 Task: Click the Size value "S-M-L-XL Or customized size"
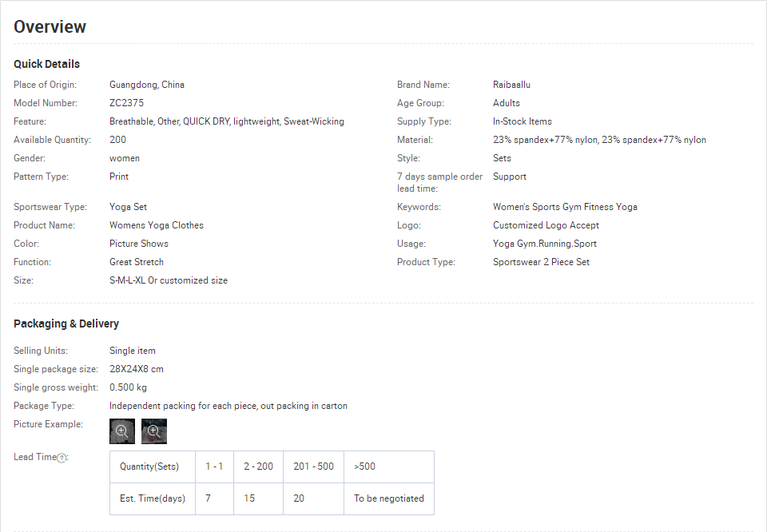point(169,280)
